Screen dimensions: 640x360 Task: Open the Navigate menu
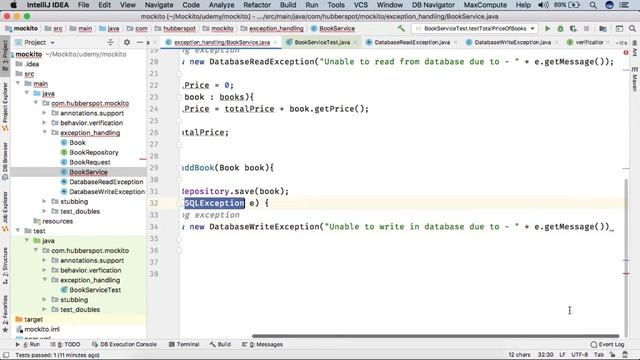(159, 5)
